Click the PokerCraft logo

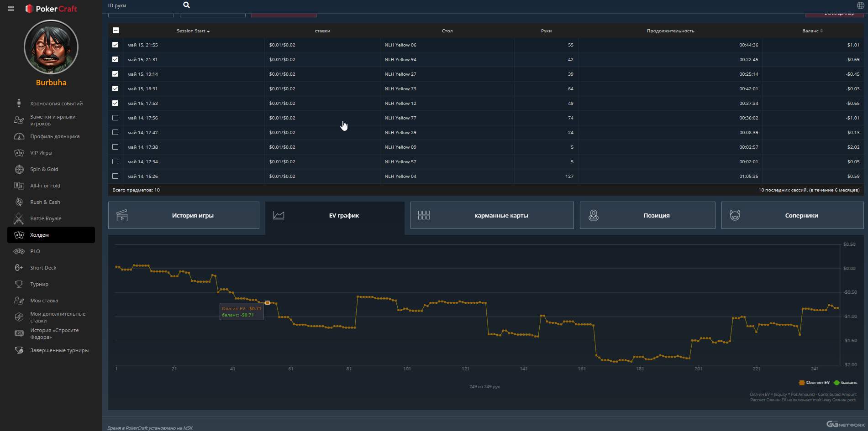tap(51, 9)
